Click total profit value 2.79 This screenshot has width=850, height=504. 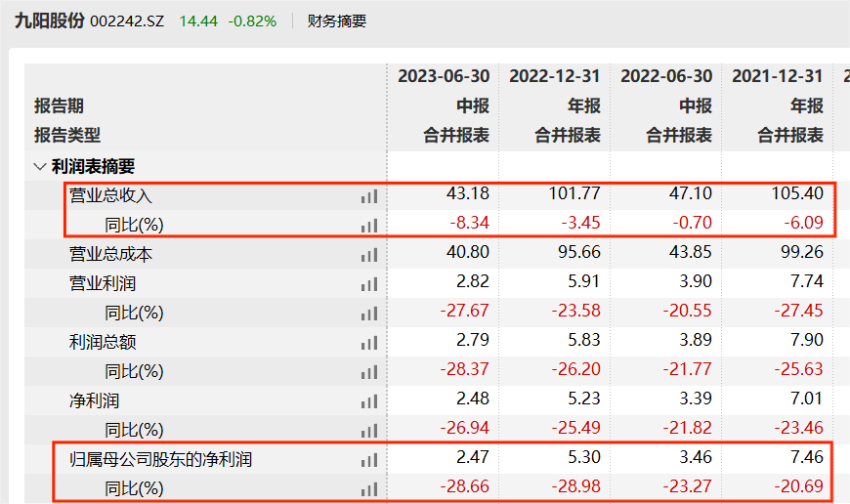pos(473,340)
